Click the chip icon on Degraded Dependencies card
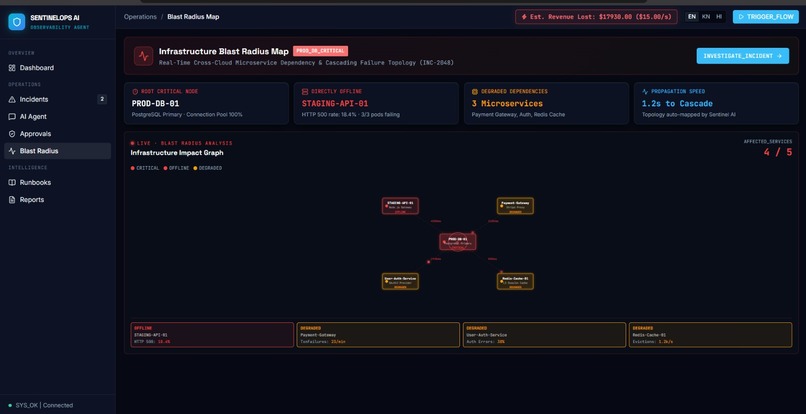Screen dimensions: 806x414 tap(474, 92)
